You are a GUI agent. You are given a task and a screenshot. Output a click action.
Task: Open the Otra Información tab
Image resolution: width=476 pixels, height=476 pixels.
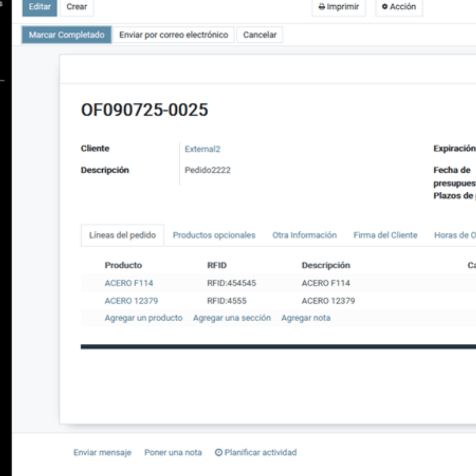pyautogui.click(x=304, y=235)
